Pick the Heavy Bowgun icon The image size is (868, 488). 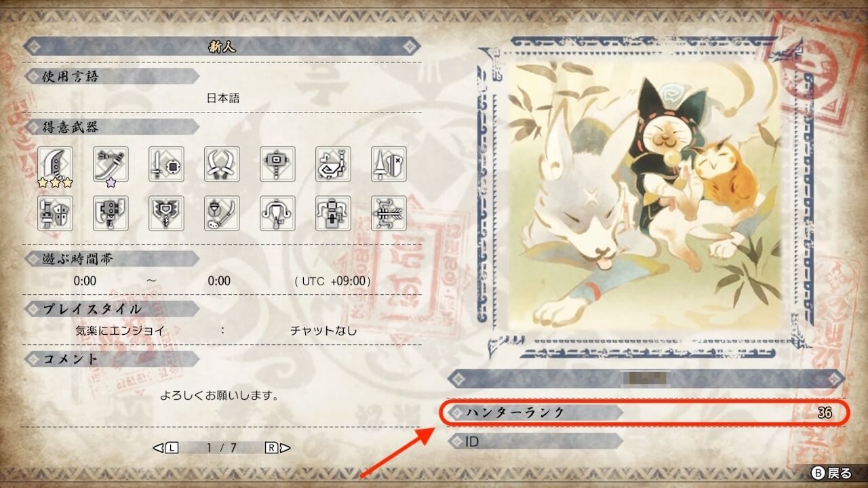[x=334, y=213]
